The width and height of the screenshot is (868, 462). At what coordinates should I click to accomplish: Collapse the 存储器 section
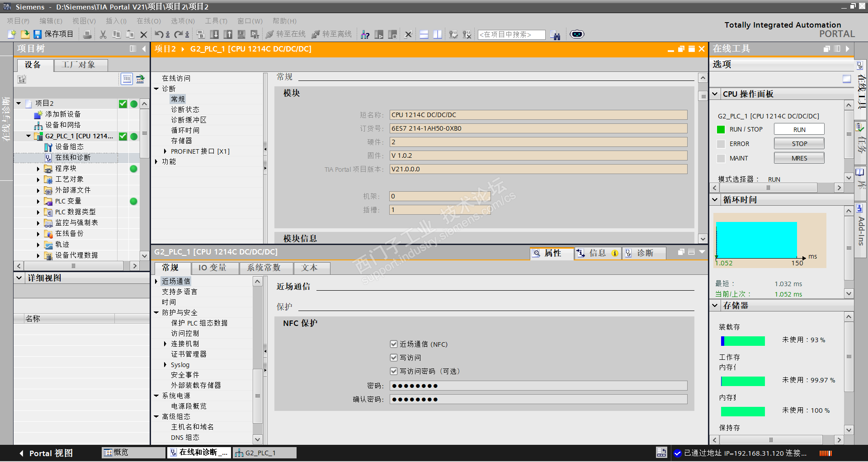click(x=715, y=306)
